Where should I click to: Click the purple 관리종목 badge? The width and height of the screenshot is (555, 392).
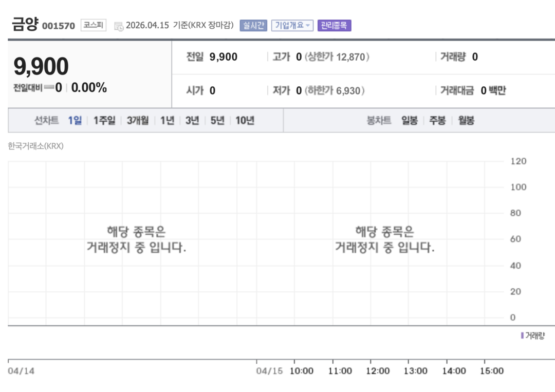(334, 25)
